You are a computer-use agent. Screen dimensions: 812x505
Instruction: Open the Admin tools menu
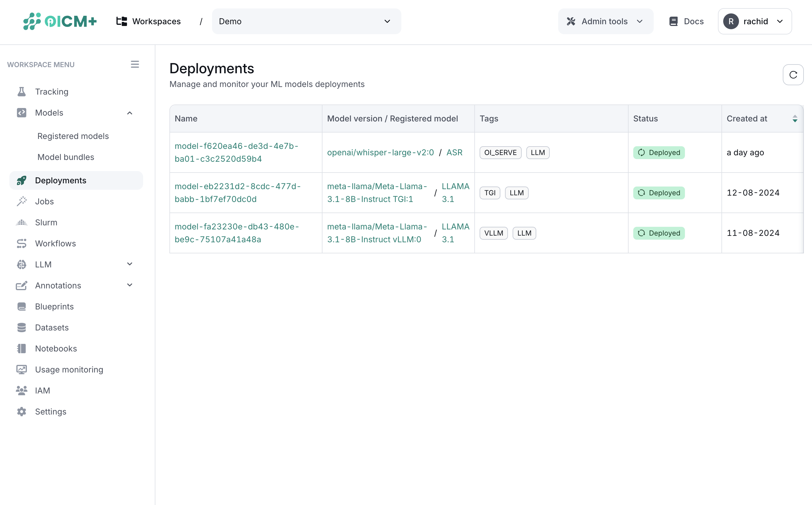[605, 21]
